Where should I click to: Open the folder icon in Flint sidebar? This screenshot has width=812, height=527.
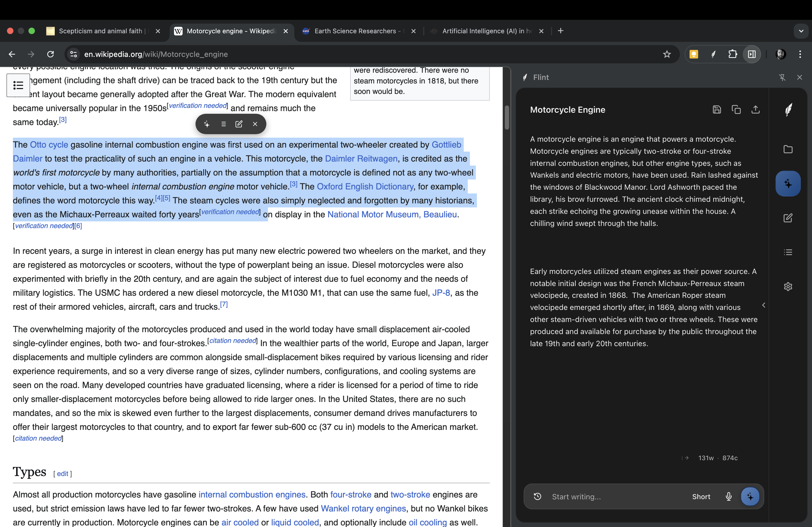(x=788, y=149)
